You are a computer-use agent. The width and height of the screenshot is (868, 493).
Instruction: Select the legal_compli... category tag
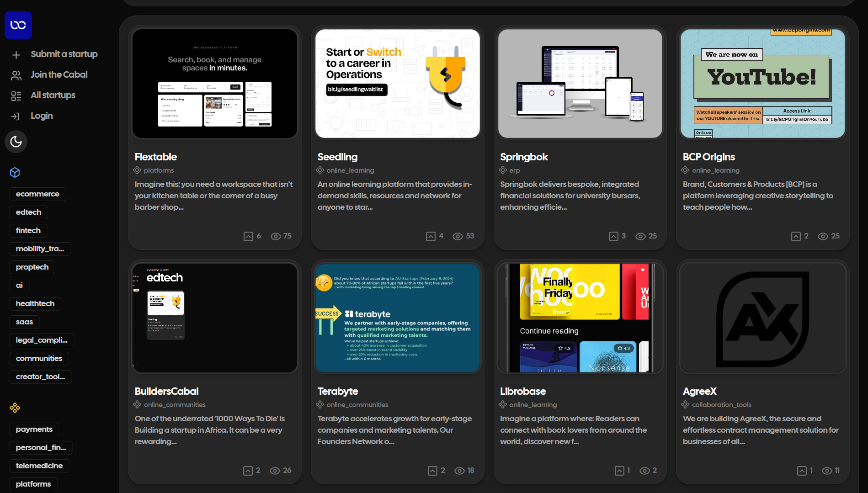(x=42, y=340)
